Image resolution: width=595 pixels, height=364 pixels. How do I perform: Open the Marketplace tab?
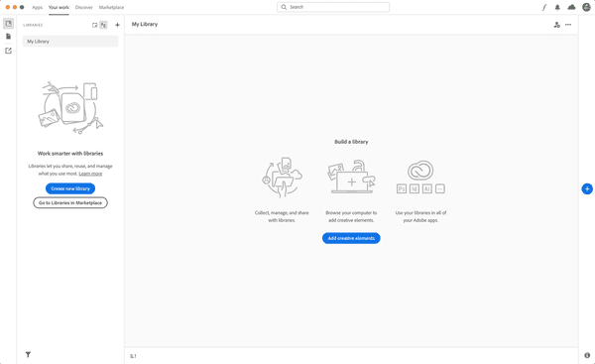click(111, 7)
